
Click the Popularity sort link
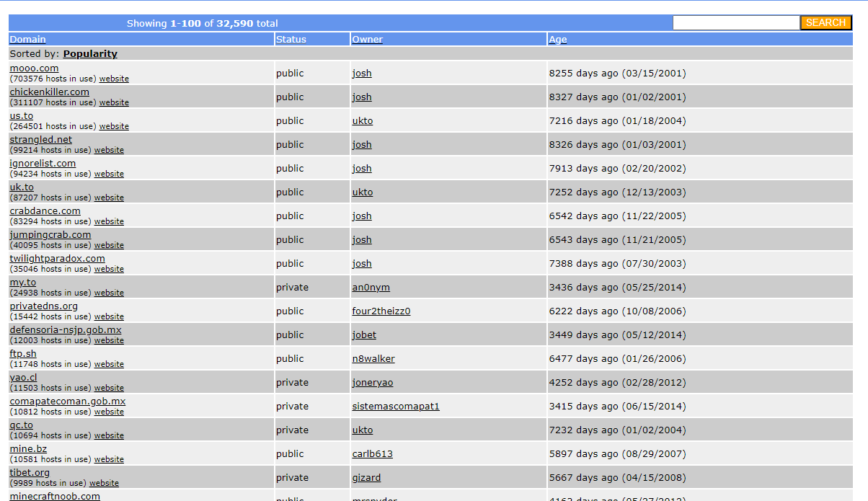[x=90, y=54]
